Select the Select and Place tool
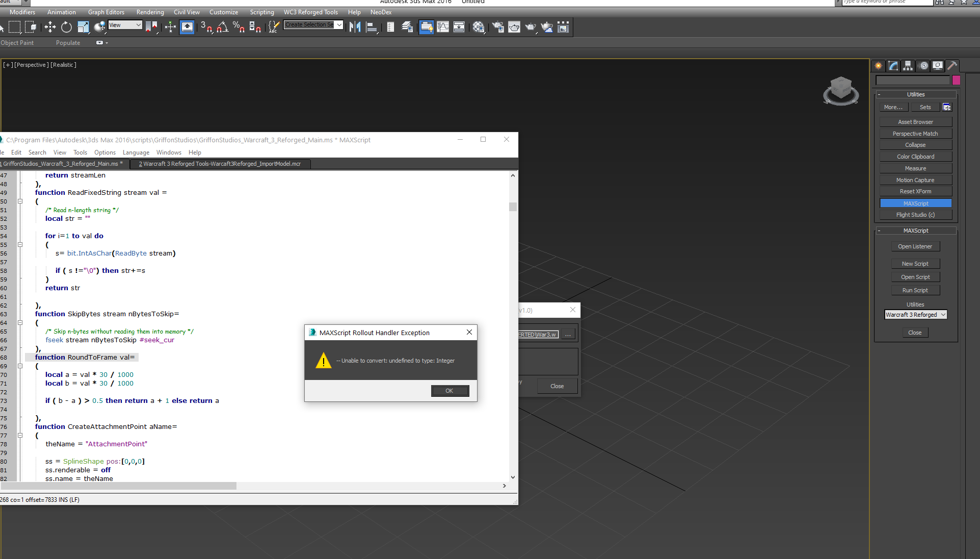 pyautogui.click(x=100, y=27)
